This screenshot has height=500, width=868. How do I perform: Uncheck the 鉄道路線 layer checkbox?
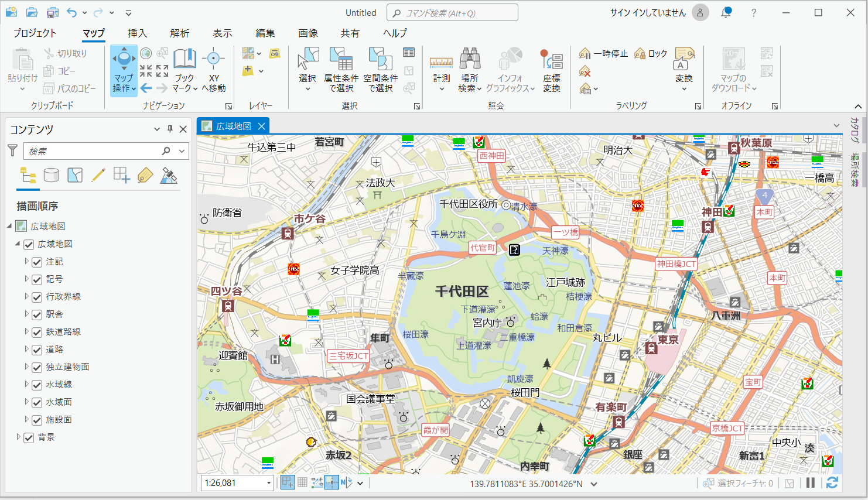tap(37, 332)
